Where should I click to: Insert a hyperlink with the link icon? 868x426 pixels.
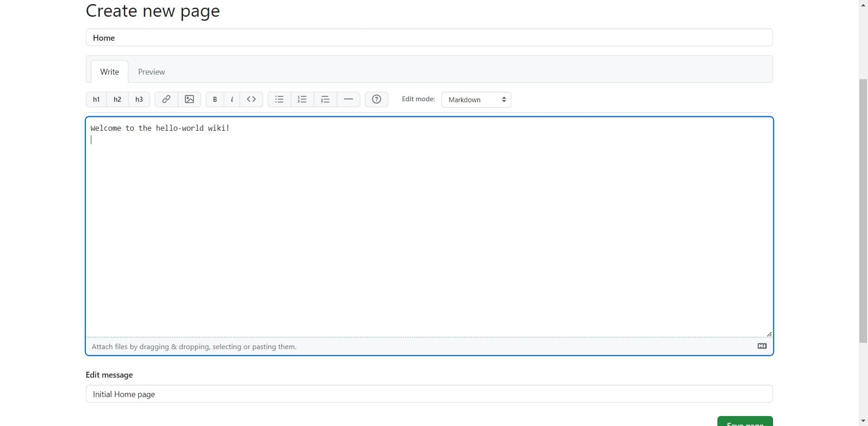click(x=166, y=99)
